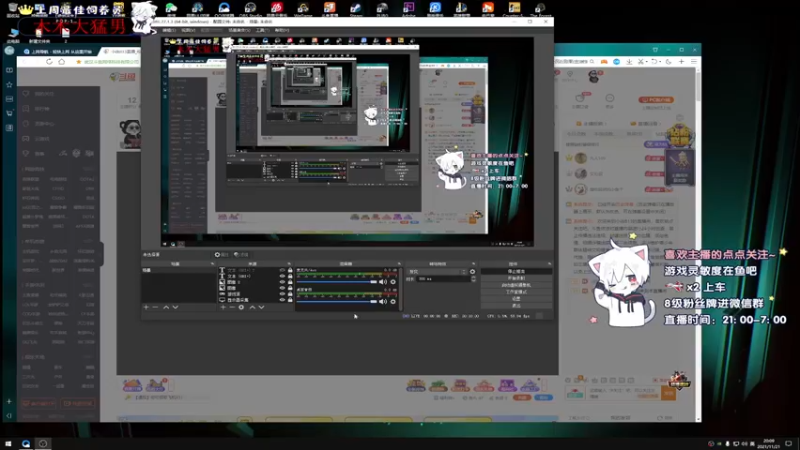
Task: Mute the second audio mixer channel
Action: pos(383,302)
